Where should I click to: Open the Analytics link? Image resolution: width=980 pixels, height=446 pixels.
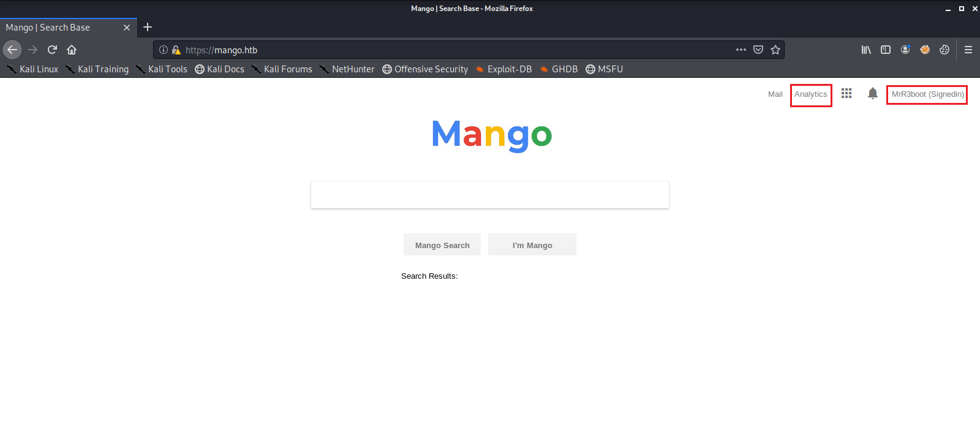point(810,94)
